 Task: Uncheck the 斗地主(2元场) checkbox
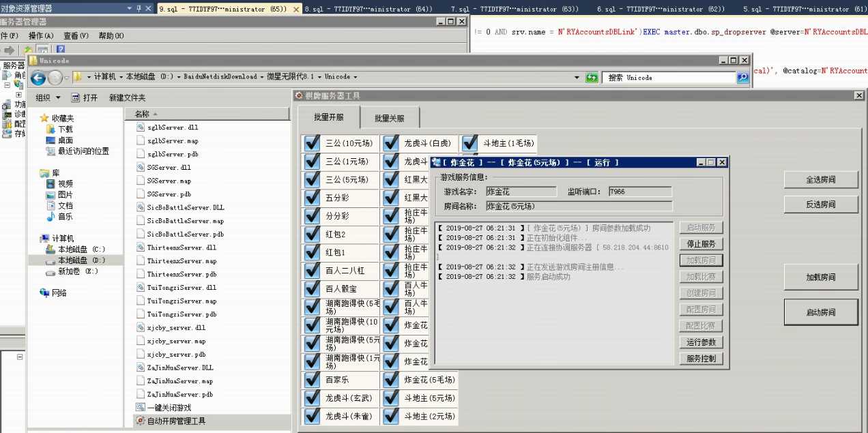coord(391,416)
